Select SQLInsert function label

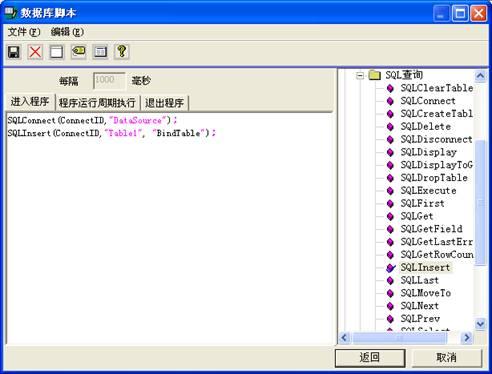click(x=425, y=268)
